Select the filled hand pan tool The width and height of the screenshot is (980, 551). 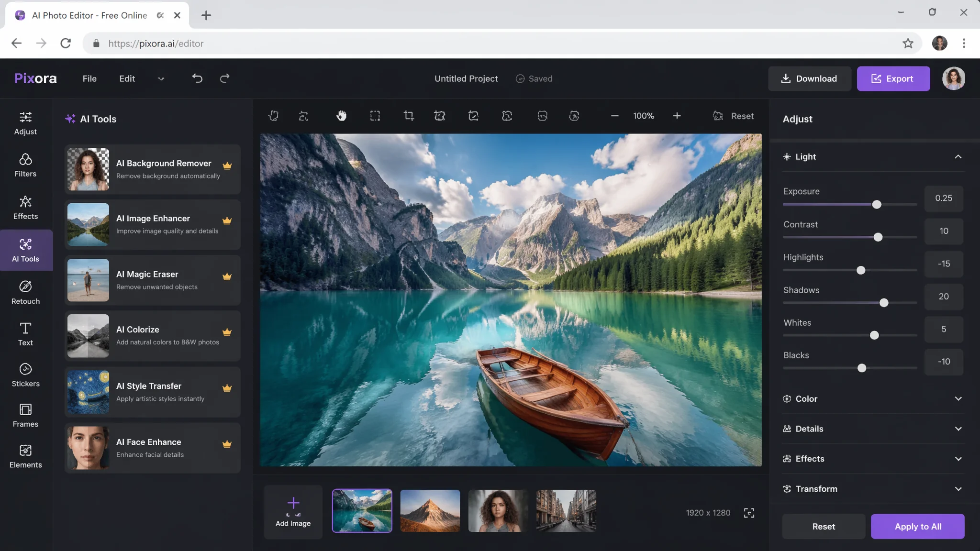(x=341, y=116)
